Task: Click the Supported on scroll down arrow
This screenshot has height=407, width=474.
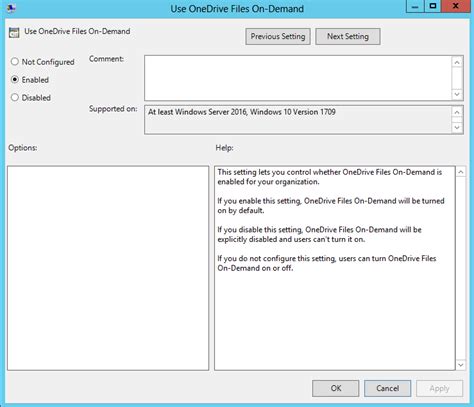Action: pos(457,128)
